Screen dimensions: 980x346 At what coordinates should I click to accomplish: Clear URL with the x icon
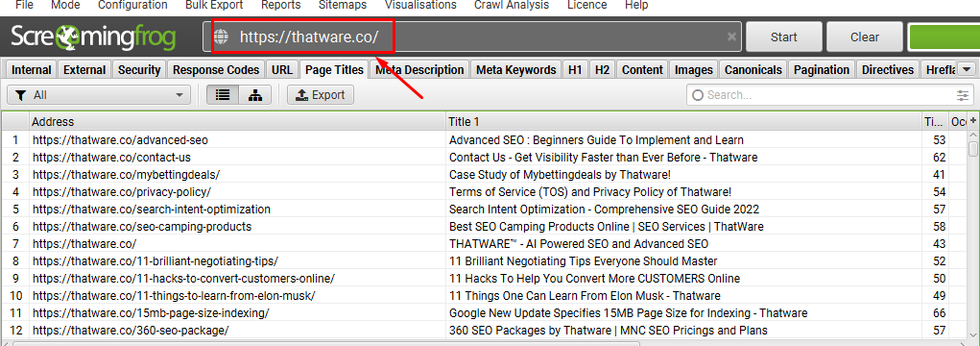(731, 37)
